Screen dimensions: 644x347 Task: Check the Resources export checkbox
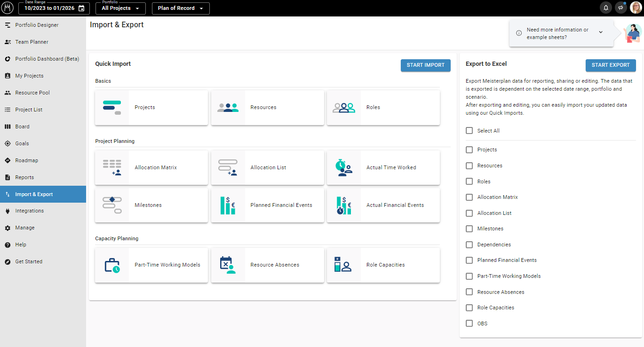[x=469, y=166]
